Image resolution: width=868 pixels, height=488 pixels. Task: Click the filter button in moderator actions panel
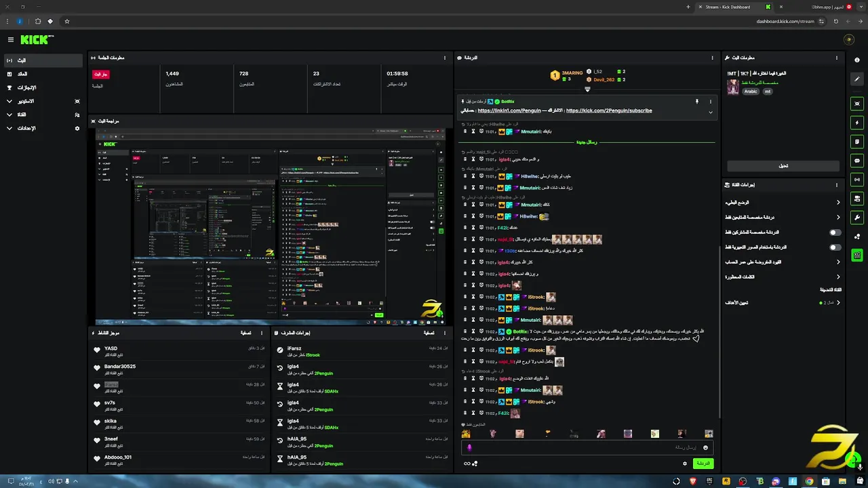click(429, 333)
